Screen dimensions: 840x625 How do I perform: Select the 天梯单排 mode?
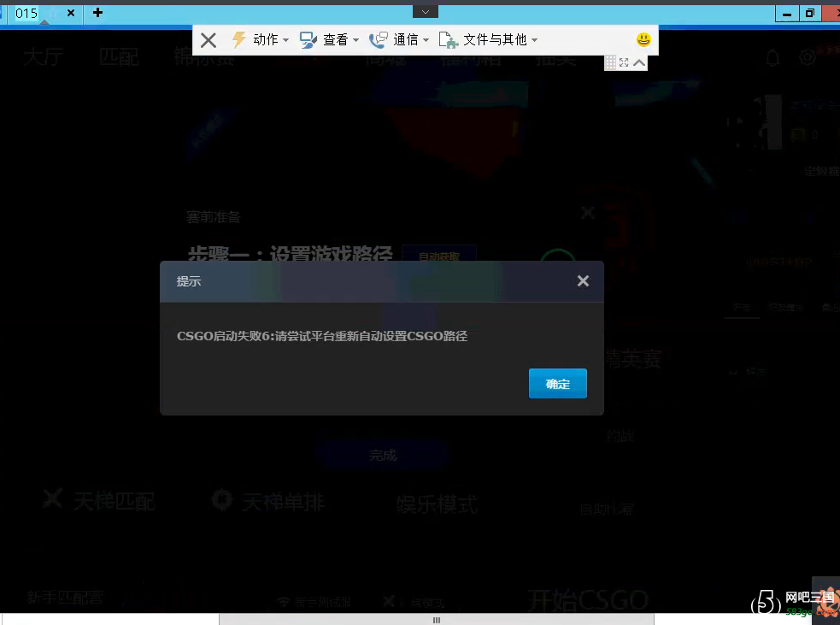pyautogui.click(x=267, y=502)
